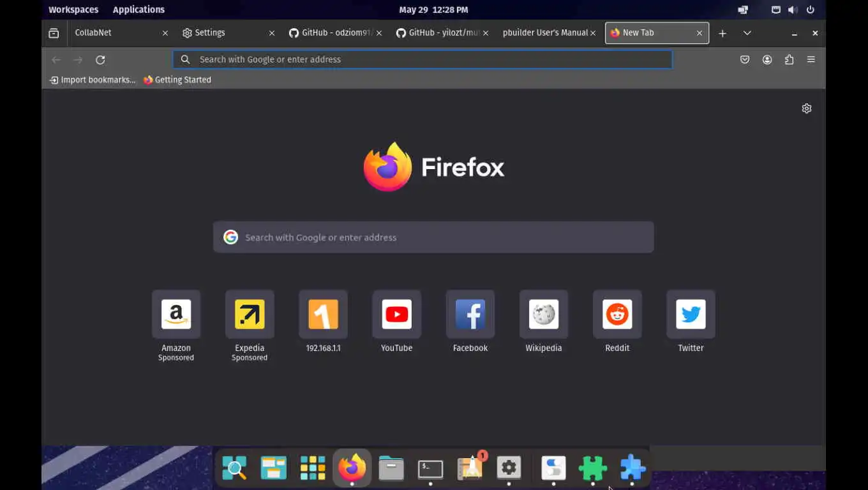Close the New Tab tab

coord(700,33)
